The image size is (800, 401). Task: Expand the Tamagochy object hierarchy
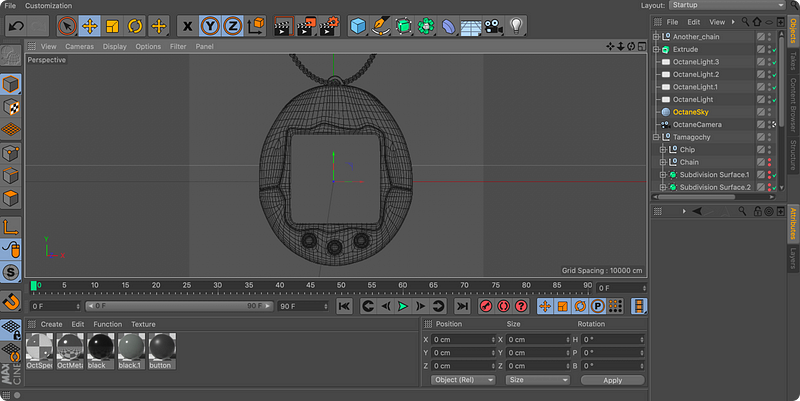[657, 137]
